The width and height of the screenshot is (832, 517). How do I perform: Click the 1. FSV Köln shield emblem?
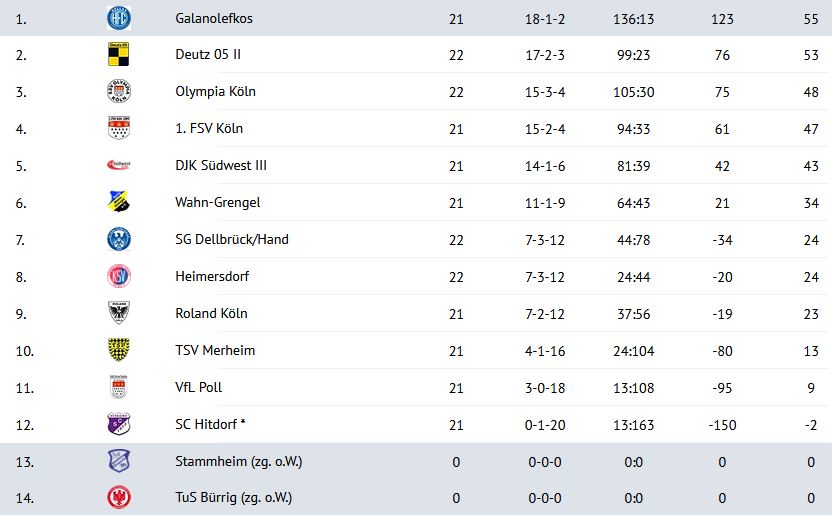(x=119, y=128)
